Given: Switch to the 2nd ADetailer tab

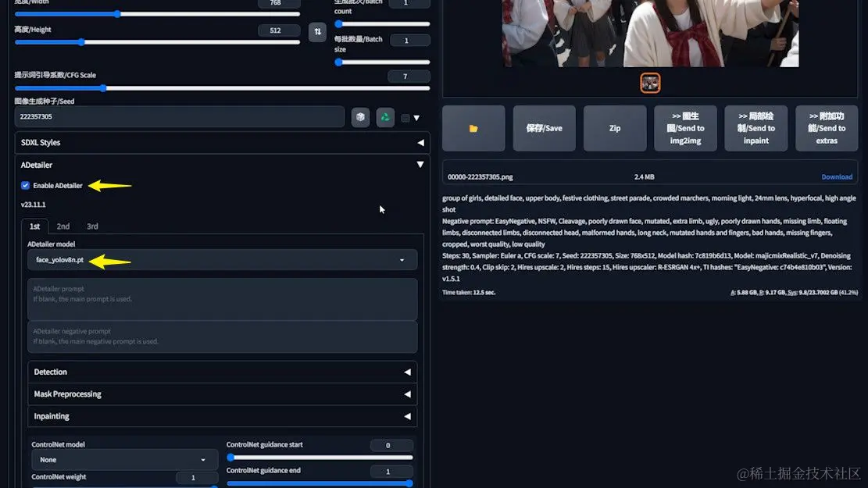Looking at the screenshot, I should point(63,226).
